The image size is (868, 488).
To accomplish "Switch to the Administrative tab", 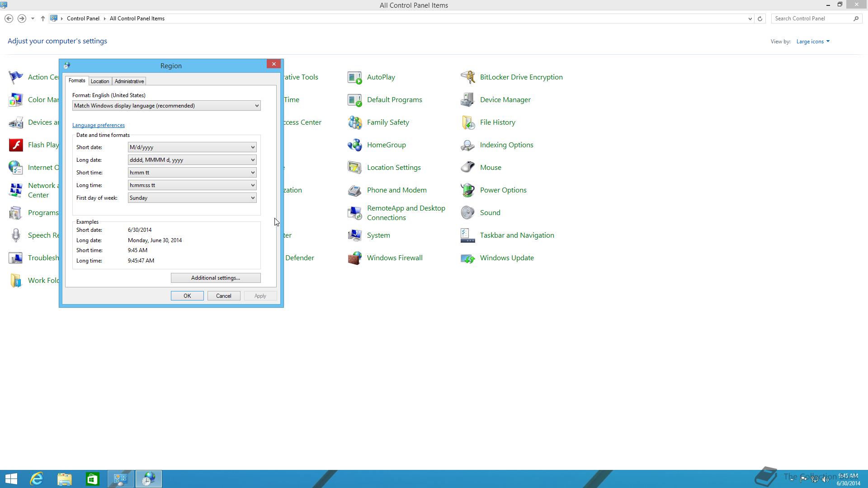I will [129, 81].
